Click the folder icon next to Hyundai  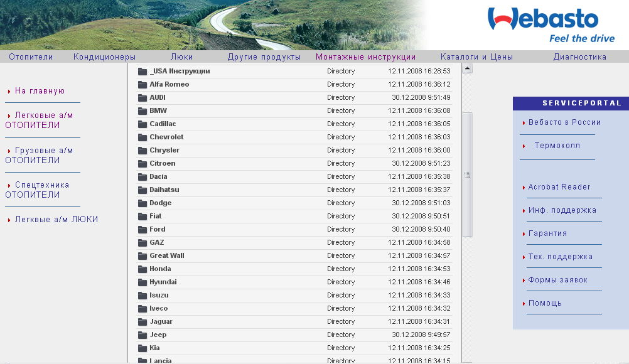142,282
